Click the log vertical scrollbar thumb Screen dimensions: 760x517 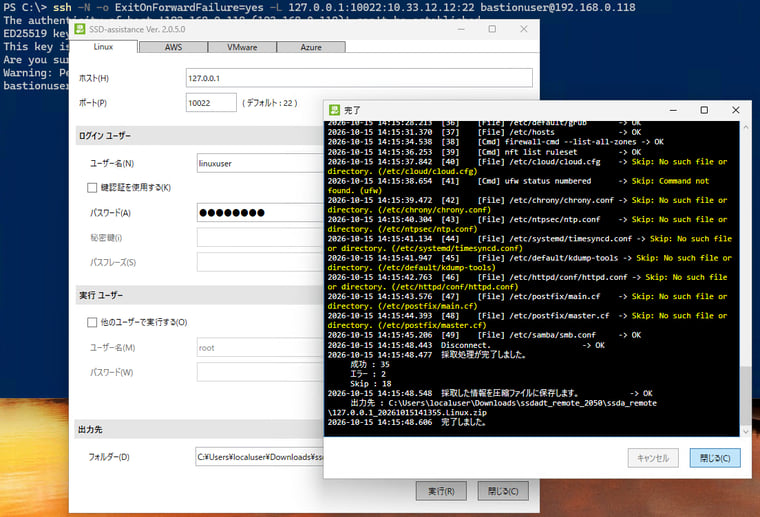tap(746, 394)
